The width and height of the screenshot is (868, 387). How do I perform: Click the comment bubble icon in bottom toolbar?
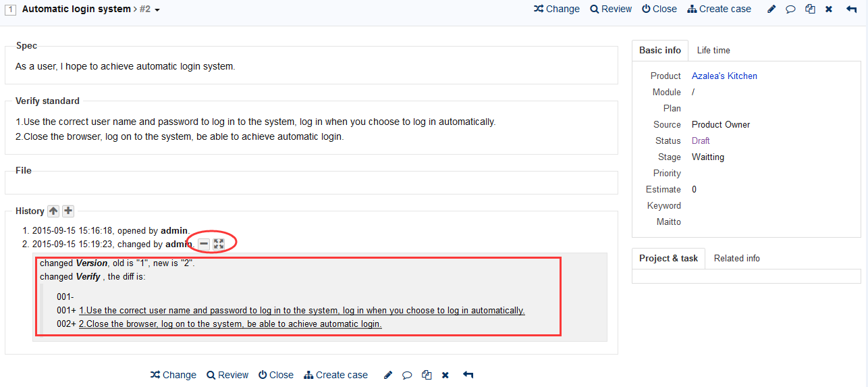pyautogui.click(x=407, y=375)
